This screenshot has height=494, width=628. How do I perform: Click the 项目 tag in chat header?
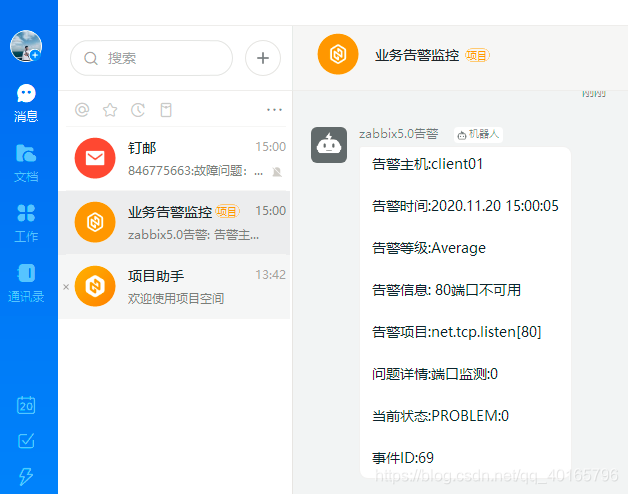pyautogui.click(x=477, y=55)
